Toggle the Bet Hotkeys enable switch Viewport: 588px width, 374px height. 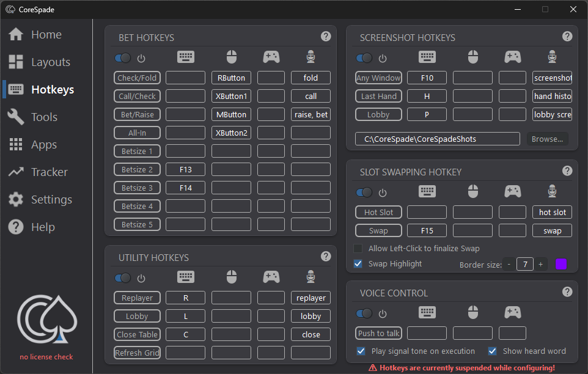[123, 57]
